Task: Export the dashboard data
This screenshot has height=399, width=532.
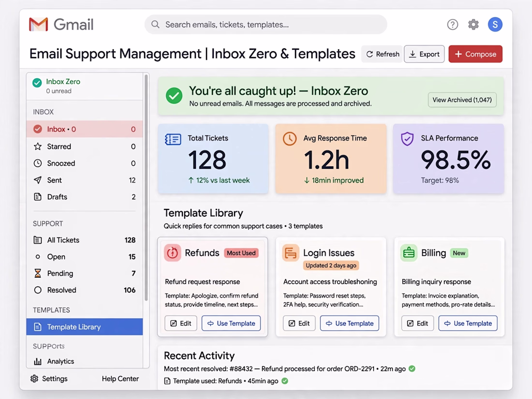Action: click(424, 54)
